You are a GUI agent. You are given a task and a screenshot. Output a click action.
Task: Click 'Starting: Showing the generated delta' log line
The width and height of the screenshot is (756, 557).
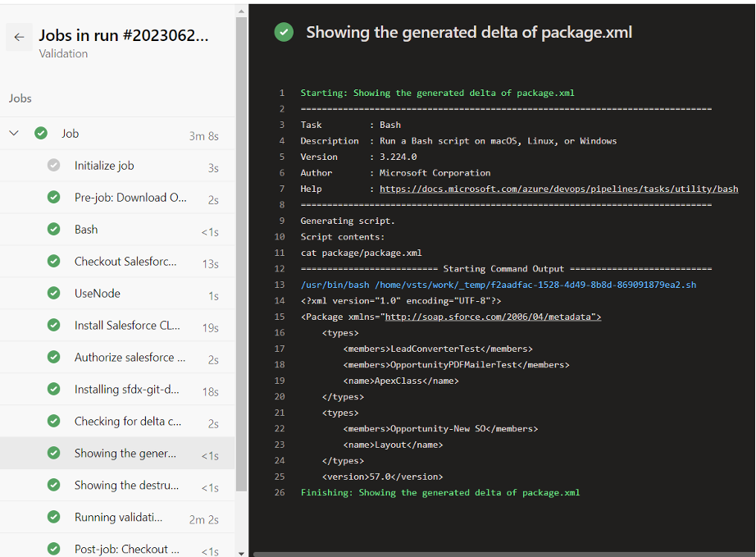click(x=437, y=93)
